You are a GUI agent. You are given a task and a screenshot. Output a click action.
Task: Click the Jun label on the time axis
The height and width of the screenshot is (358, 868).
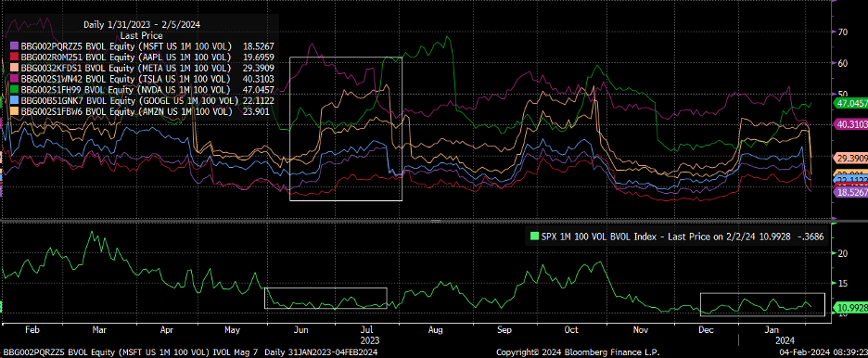(x=300, y=330)
